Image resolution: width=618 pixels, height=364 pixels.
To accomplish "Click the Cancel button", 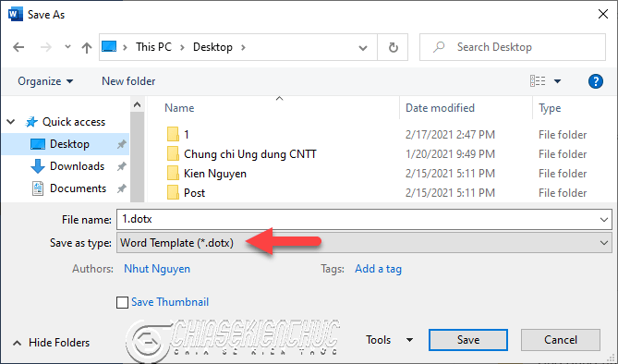I will click(x=561, y=340).
